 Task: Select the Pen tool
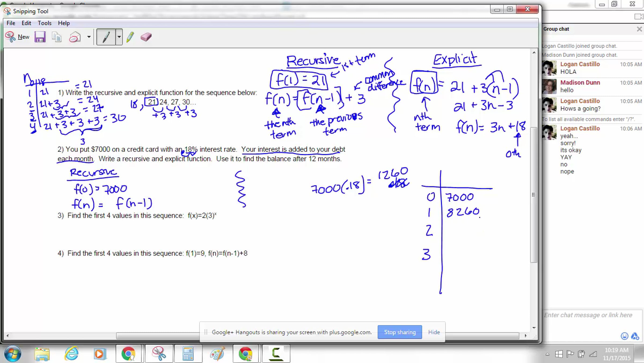point(106,37)
